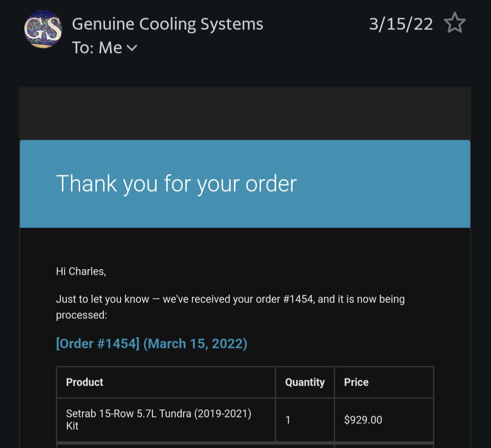The height and width of the screenshot is (448, 491).
Task: Open the Order #1454 link
Action: (98, 343)
